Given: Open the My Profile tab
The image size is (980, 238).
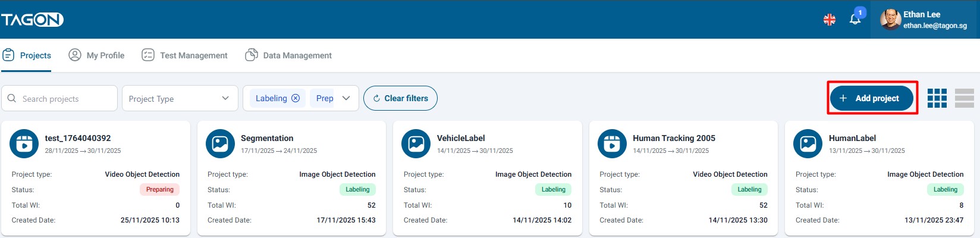Looking at the screenshot, I should (97, 55).
